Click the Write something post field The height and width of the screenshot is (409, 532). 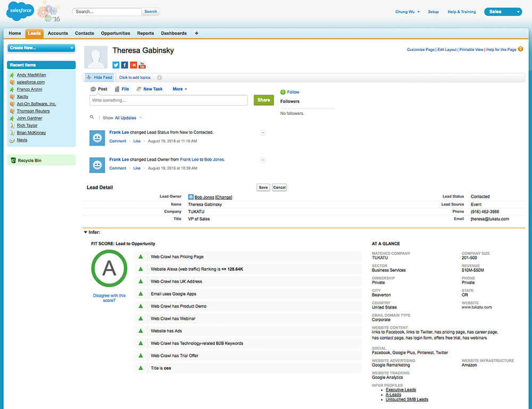tap(169, 101)
